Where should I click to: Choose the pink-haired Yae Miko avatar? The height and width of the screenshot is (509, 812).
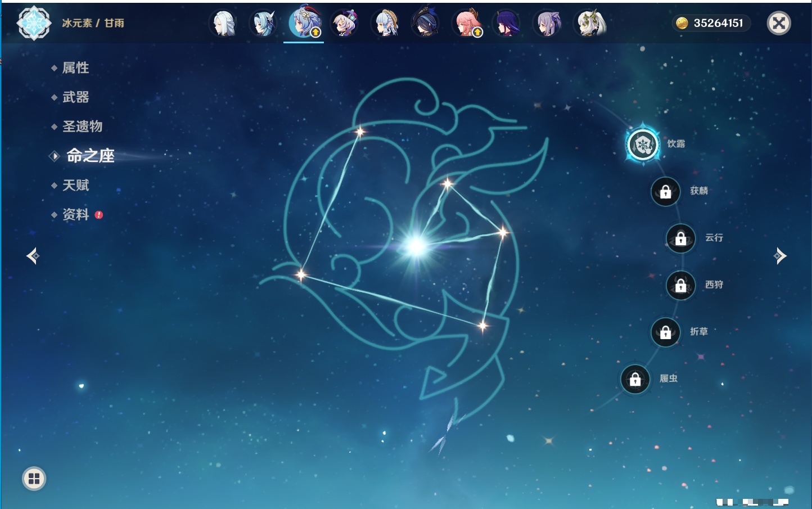click(x=467, y=23)
